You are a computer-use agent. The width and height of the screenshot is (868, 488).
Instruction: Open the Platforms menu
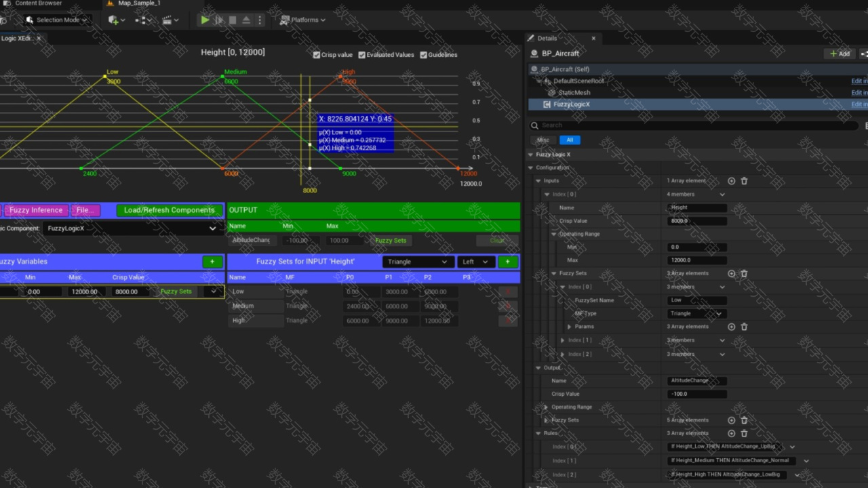(x=303, y=20)
